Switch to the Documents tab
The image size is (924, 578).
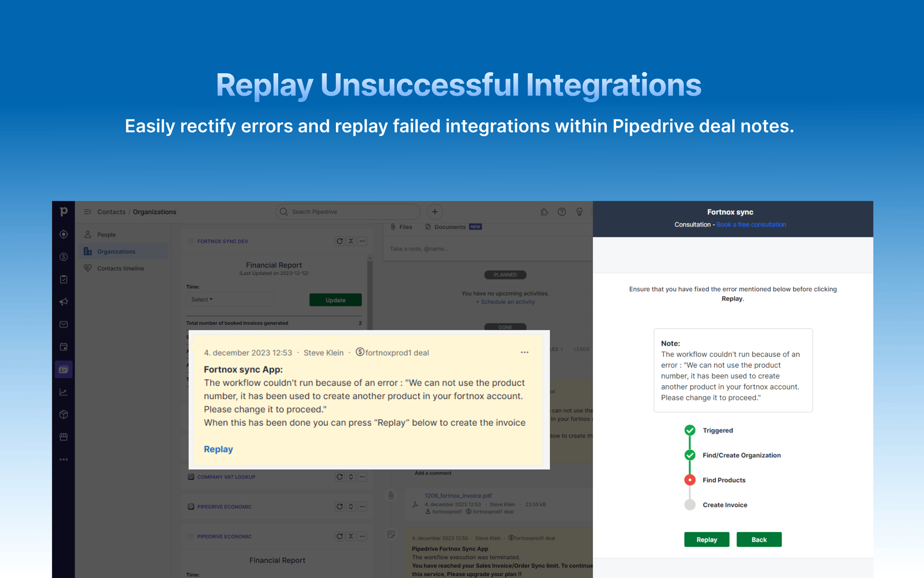click(x=449, y=227)
